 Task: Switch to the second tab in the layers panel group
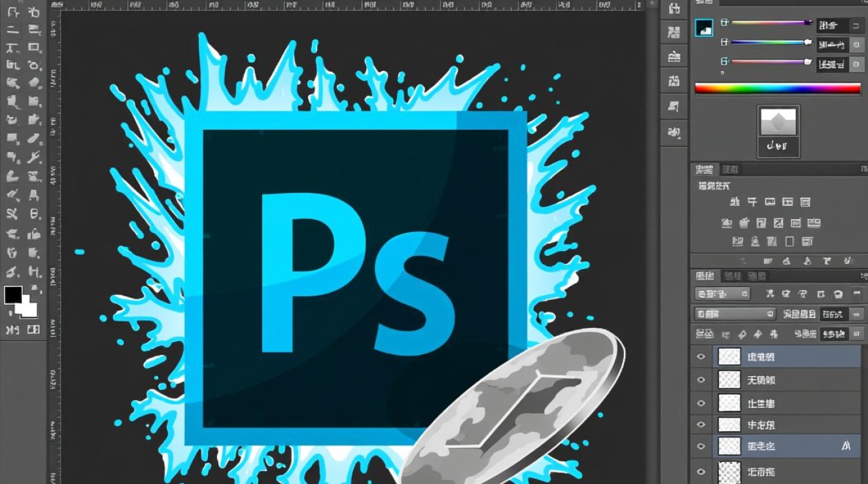point(732,276)
